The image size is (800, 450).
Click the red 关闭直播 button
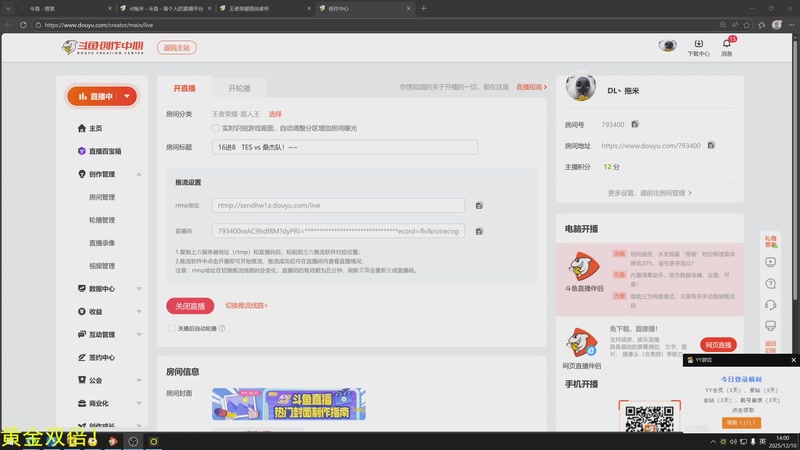coord(190,306)
